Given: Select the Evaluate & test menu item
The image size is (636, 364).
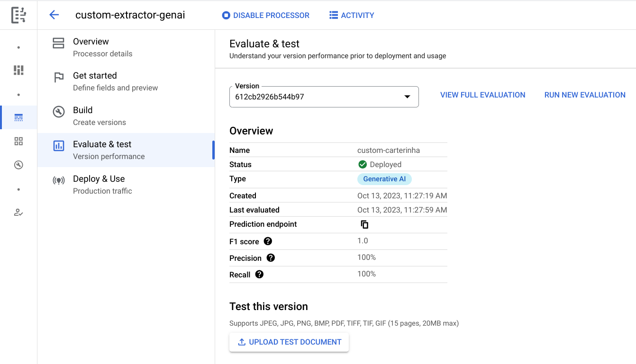Looking at the screenshot, I should pos(126,150).
